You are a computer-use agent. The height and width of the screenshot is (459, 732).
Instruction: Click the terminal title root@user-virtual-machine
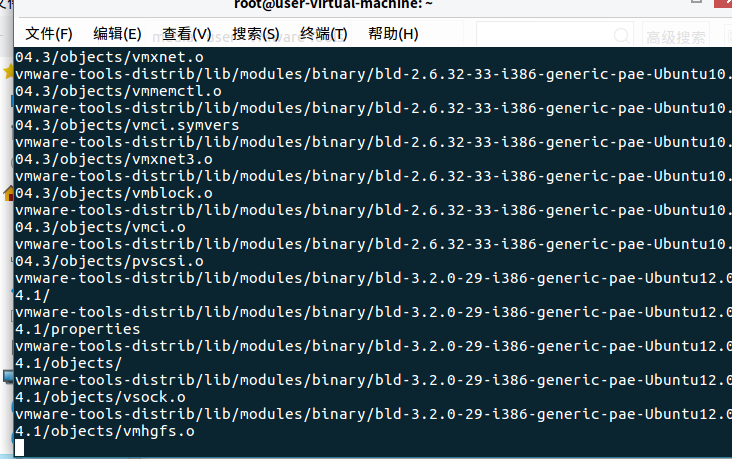point(333,5)
